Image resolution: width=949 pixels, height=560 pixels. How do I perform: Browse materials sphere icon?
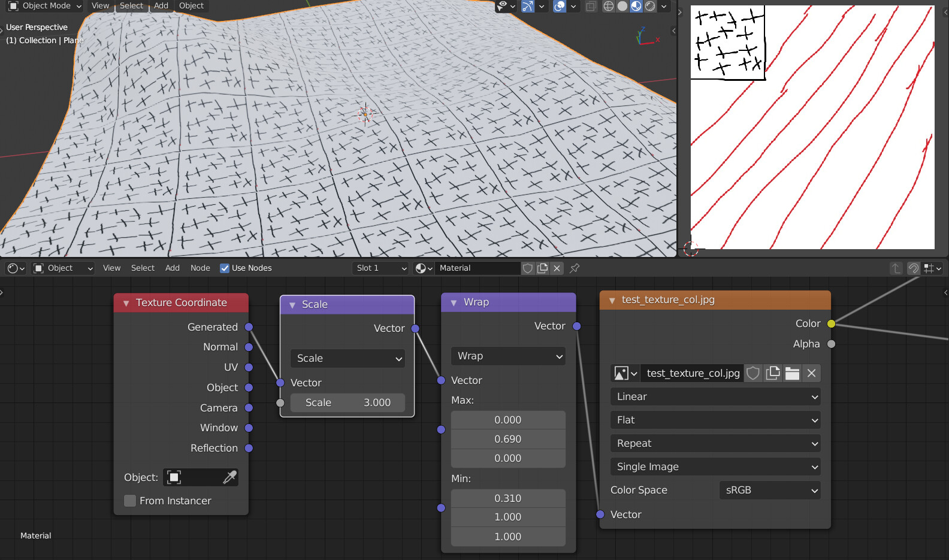click(424, 268)
